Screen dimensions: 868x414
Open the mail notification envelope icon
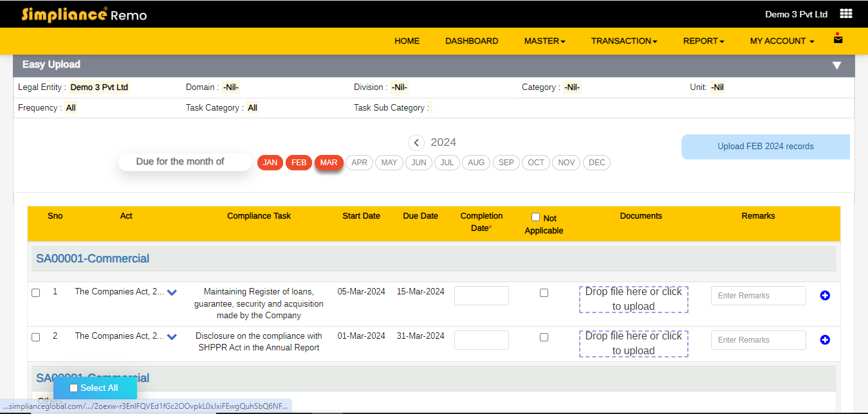[838, 40]
